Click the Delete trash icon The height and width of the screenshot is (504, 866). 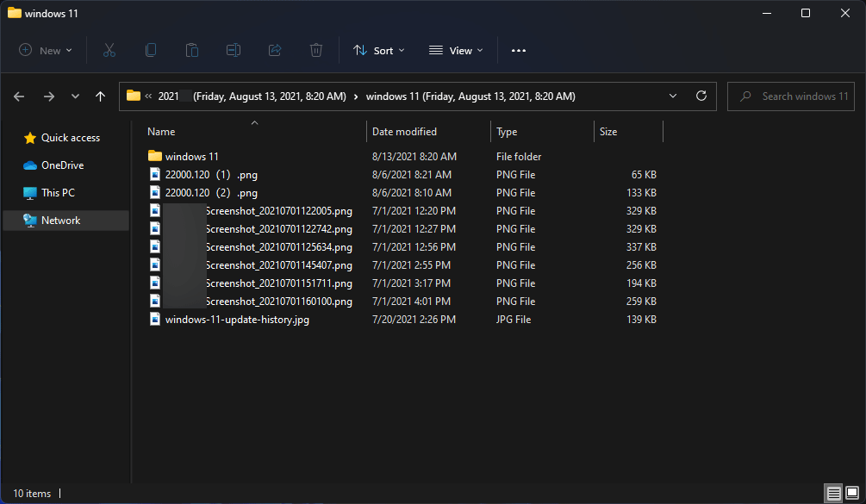(x=316, y=50)
